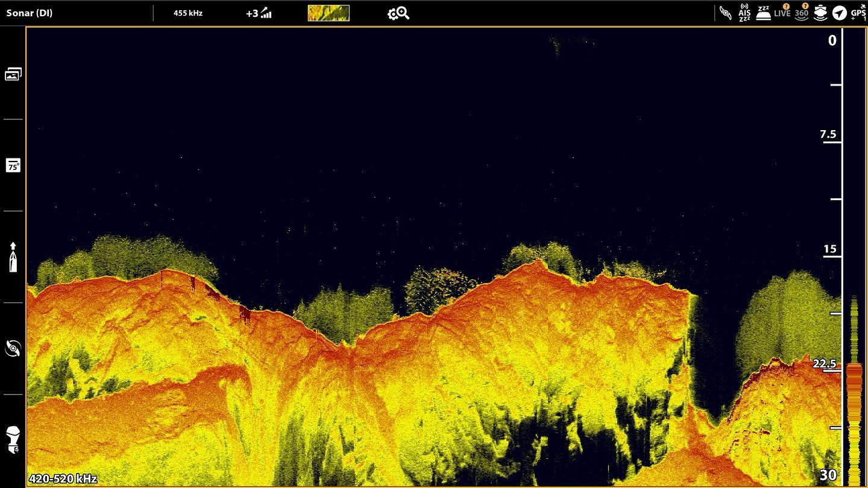Switch to the Sonar (DI) view tab
Image resolution: width=868 pixels, height=488 pixels.
tap(30, 13)
